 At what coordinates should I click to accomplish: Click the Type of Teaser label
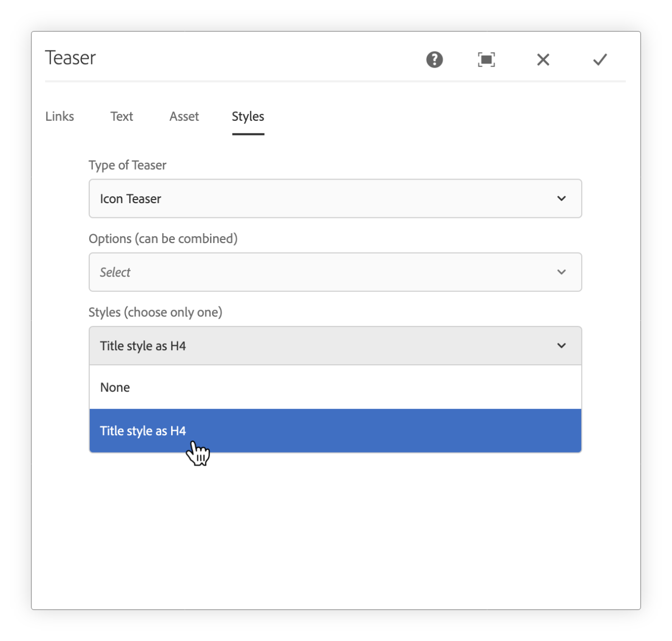click(x=127, y=165)
